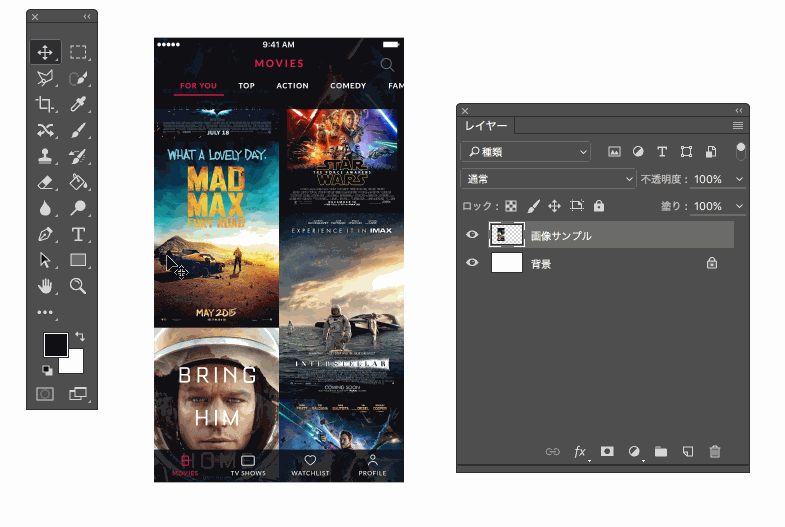
Task: Prevent auto-nesting into artboards lock
Action: [x=577, y=206]
